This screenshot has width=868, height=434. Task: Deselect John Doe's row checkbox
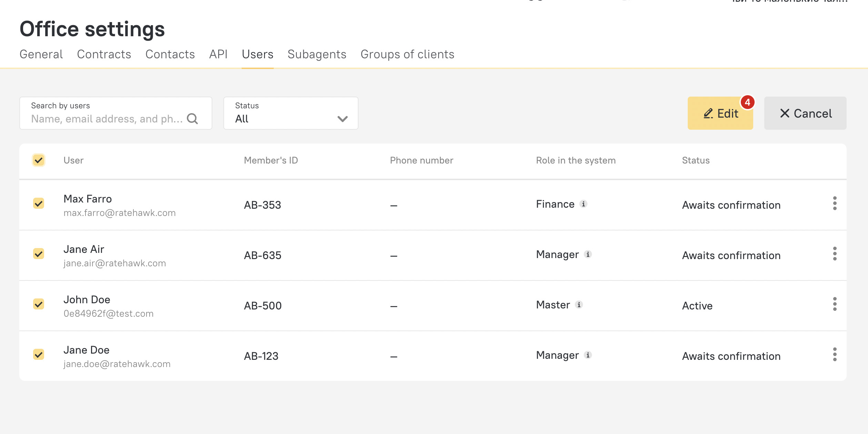(x=39, y=304)
